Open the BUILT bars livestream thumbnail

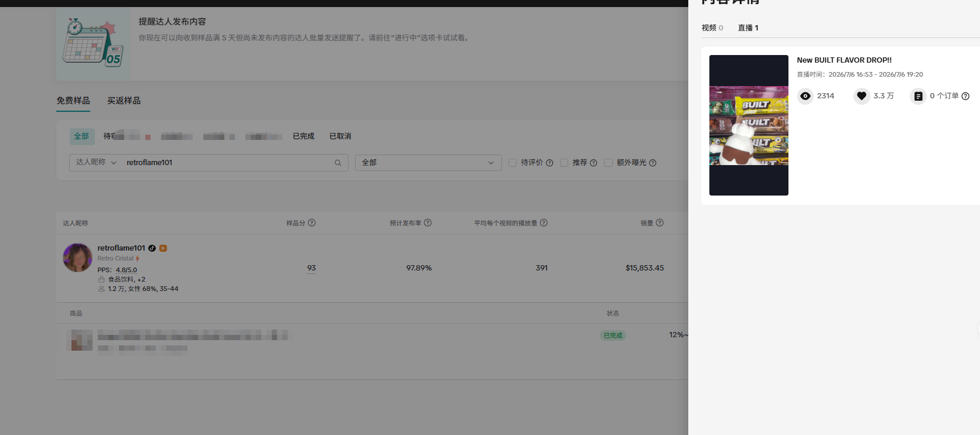coord(749,125)
